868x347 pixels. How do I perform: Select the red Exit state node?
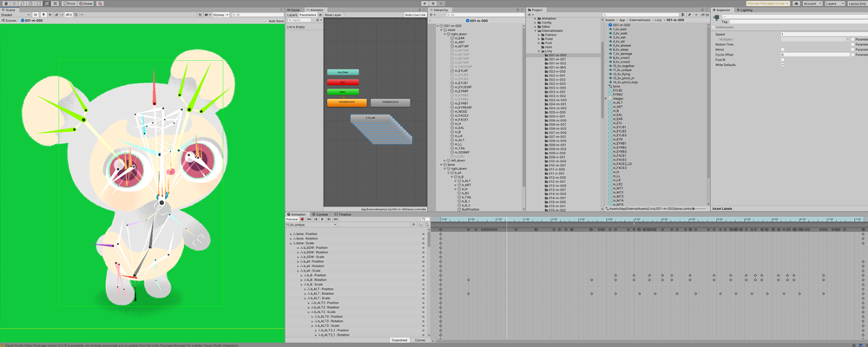343,82
